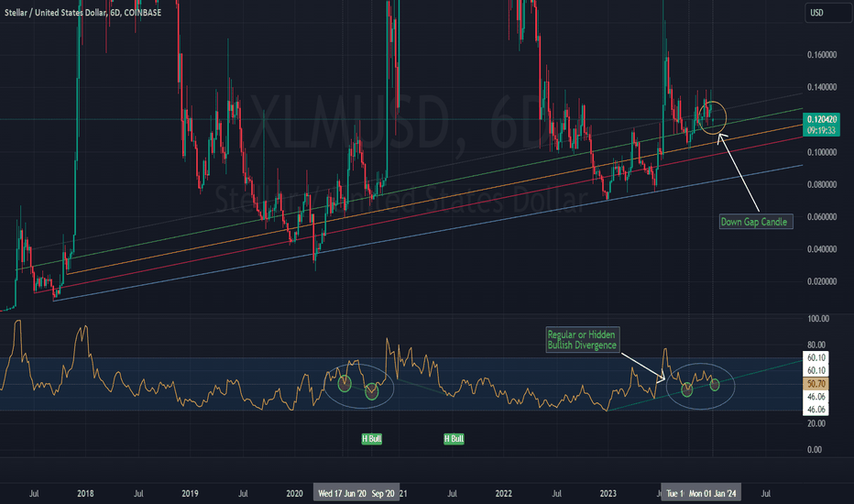Select the Down Gap Candle text label

point(755,222)
